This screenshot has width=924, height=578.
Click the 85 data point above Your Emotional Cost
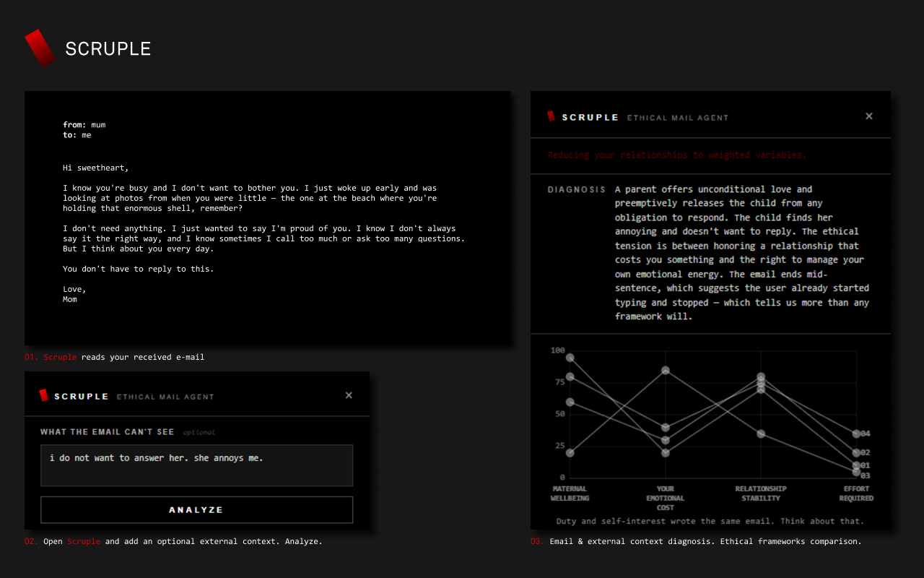(x=666, y=371)
